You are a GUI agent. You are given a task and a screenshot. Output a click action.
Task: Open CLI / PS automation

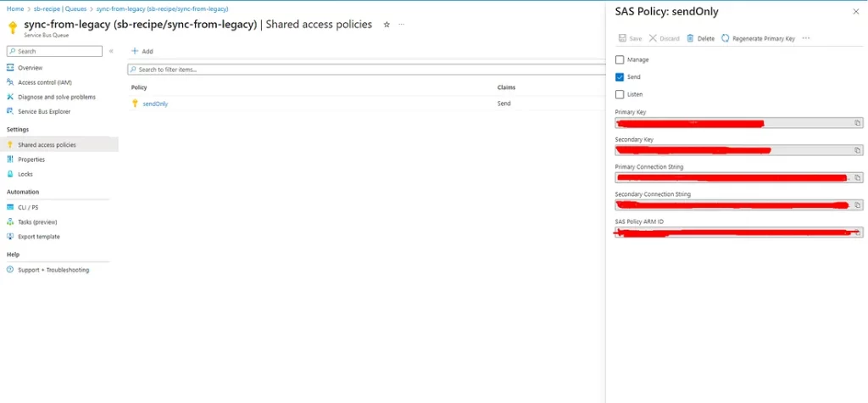[x=28, y=207]
